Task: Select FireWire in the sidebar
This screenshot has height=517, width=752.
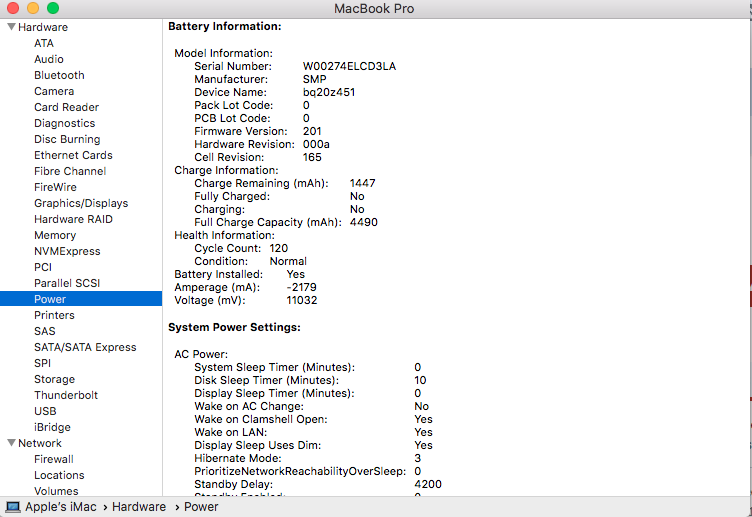Action: pyautogui.click(x=55, y=187)
